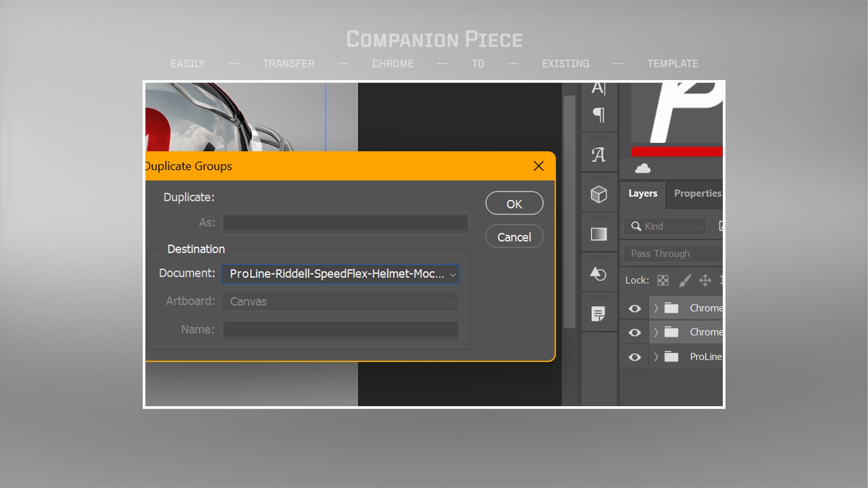868x488 pixels.
Task: Click Cancel in Duplicate Groups dialog
Action: coord(514,237)
